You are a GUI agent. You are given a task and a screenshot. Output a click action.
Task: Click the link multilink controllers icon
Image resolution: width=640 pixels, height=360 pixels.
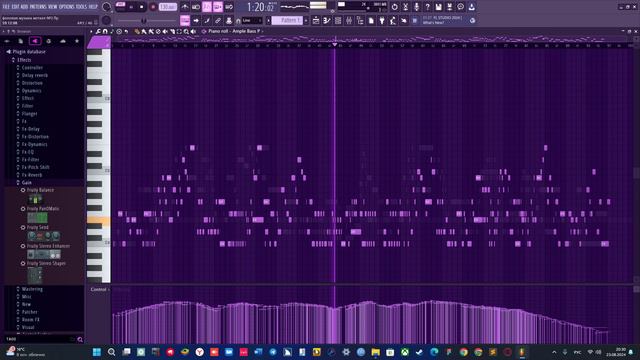(218, 20)
